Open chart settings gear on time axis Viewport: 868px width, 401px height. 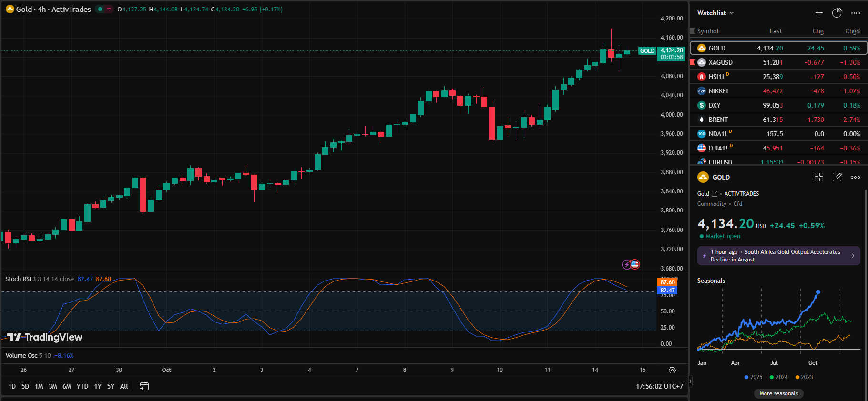point(672,370)
